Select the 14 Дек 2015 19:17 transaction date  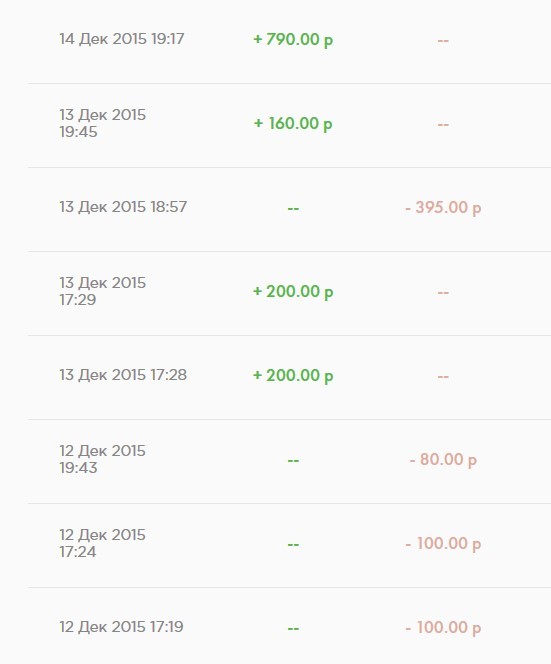[122, 39]
